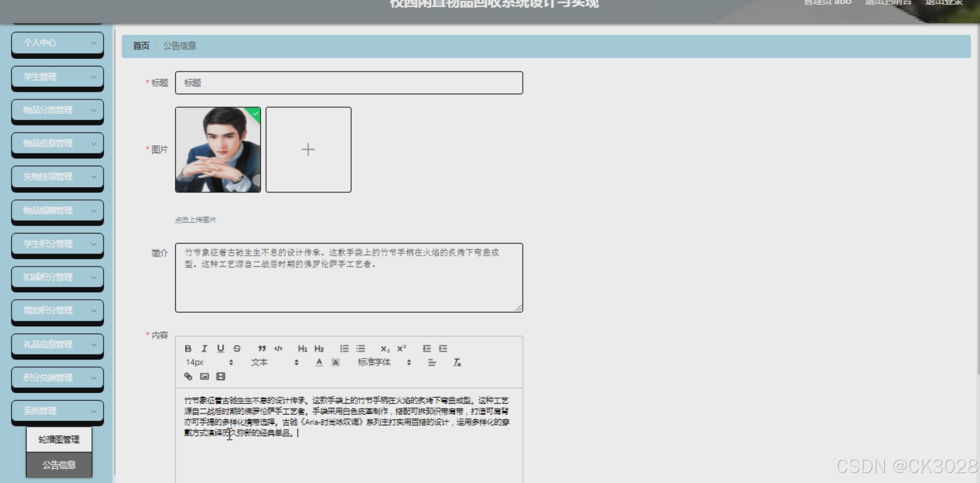Toggle bold formatting in editor

(188, 348)
